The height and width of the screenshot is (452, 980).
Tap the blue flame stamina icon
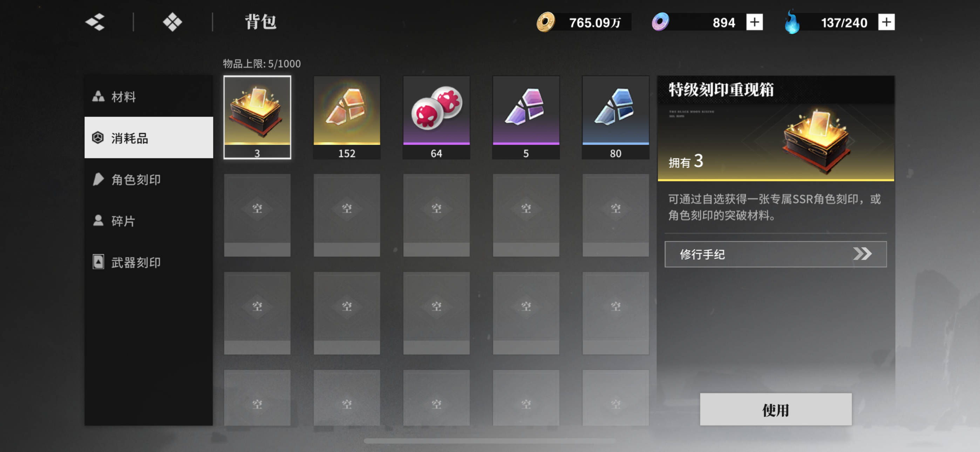(x=792, y=22)
